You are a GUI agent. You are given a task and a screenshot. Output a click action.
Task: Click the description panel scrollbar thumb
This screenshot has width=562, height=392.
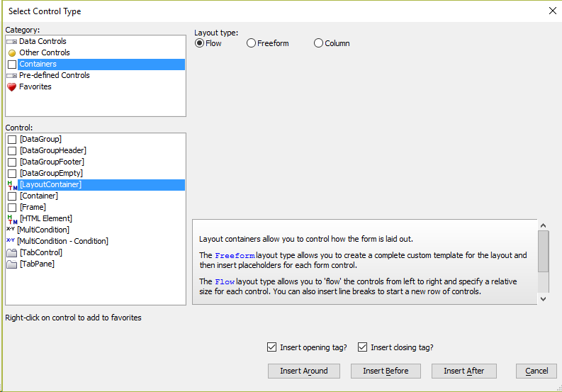point(543,251)
